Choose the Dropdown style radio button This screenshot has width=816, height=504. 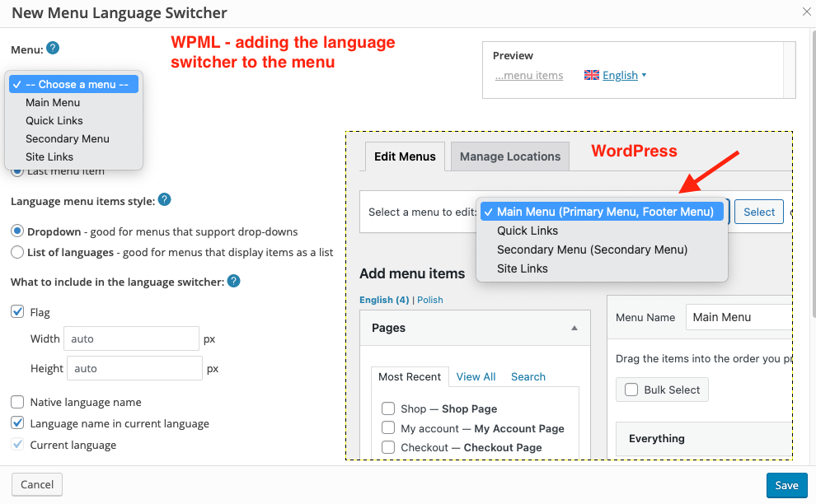17,231
